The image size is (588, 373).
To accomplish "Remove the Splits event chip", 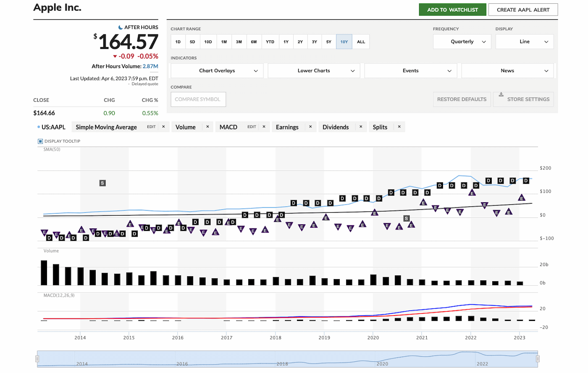I will (399, 127).
